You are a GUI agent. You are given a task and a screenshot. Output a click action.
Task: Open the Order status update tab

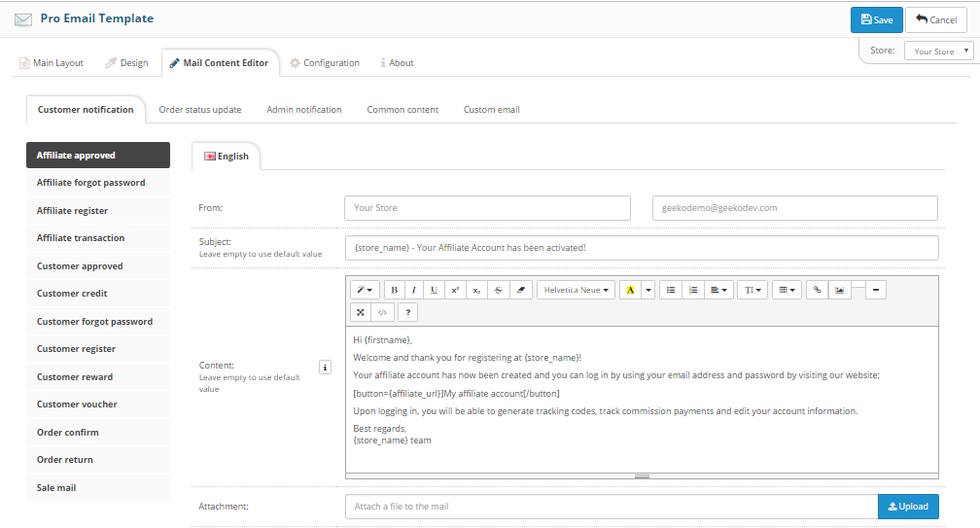(200, 110)
